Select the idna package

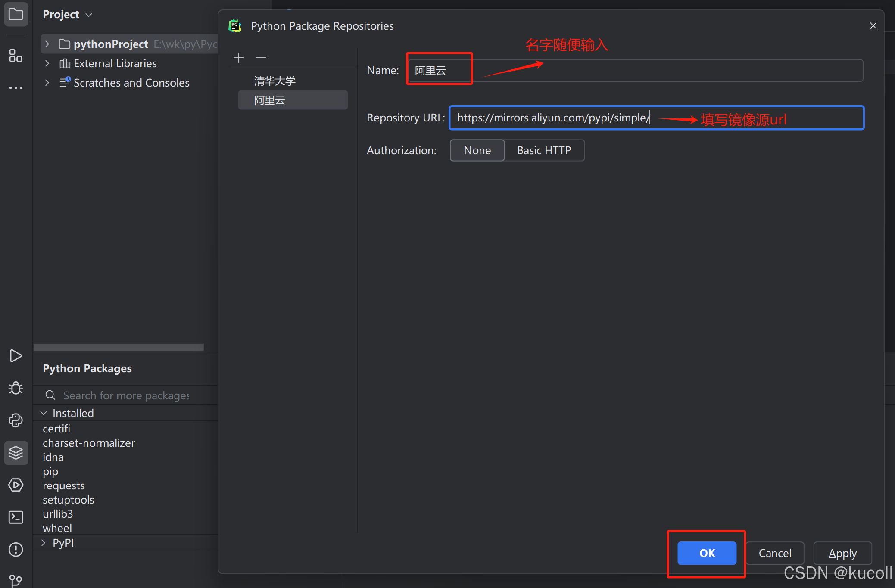tap(53, 457)
